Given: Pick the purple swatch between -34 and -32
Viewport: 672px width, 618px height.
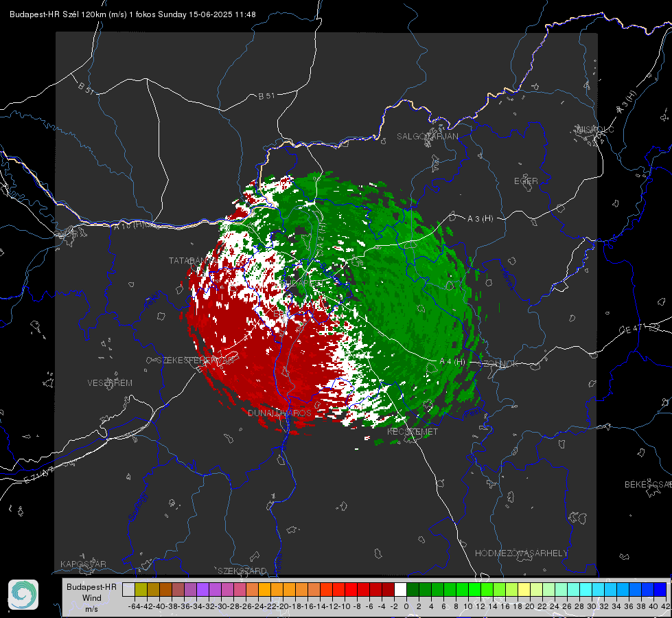Looking at the screenshot, I should [x=202, y=589].
